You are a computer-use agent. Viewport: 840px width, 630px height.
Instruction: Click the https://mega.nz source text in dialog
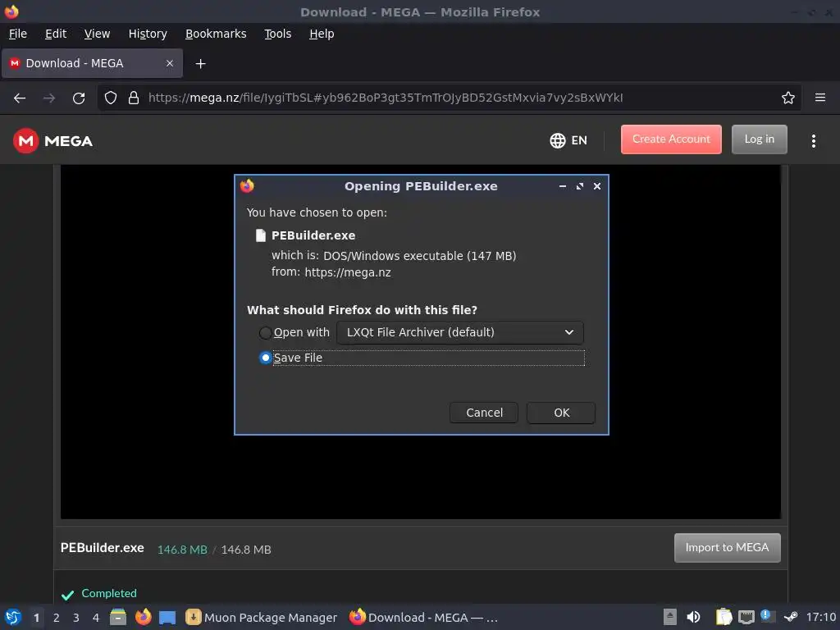(x=348, y=272)
